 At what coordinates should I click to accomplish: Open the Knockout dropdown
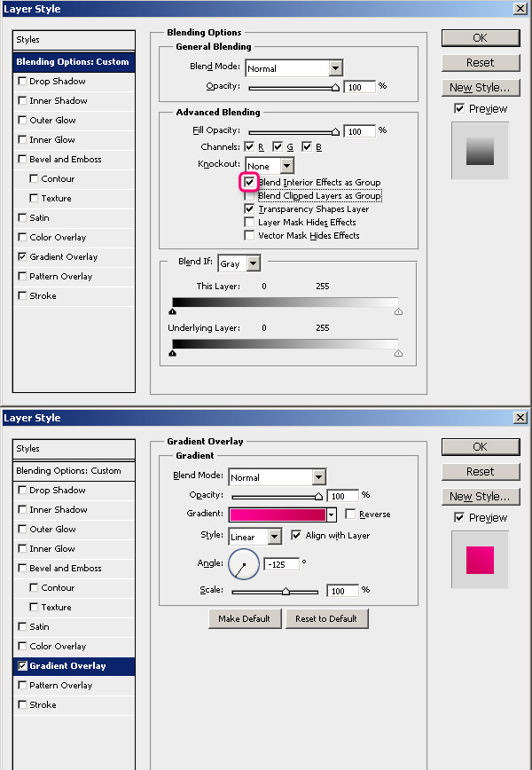[287, 166]
